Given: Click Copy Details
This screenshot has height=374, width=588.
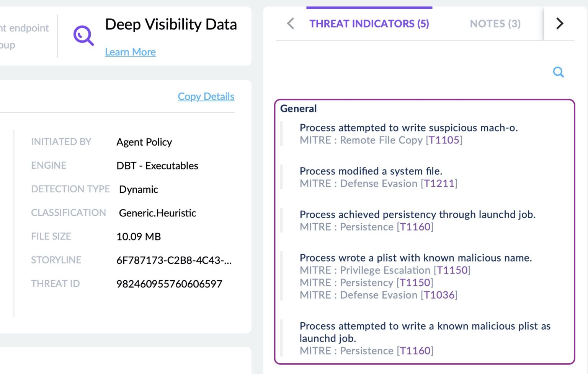Looking at the screenshot, I should (206, 96).
